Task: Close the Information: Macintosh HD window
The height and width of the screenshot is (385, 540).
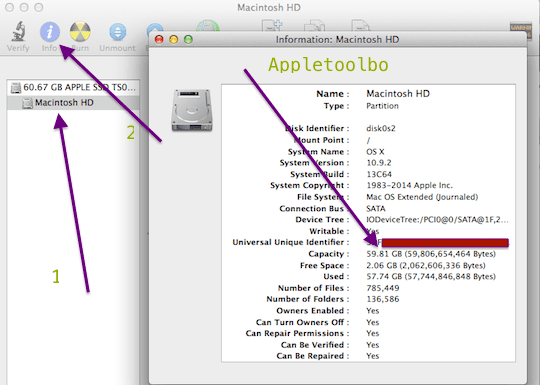Action: (x=159, y=39)
